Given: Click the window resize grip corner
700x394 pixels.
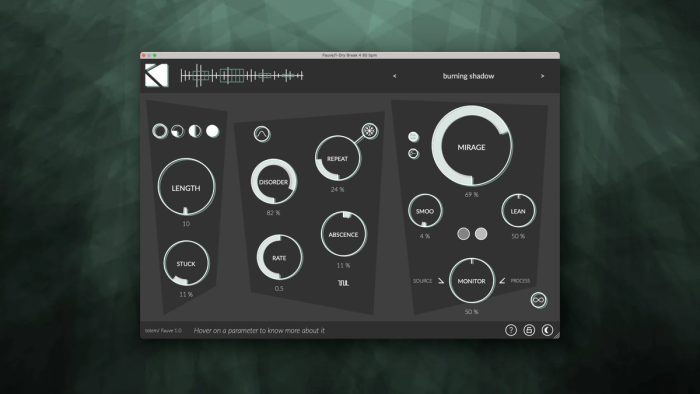Looking at the screenshot, I should 556,336.
